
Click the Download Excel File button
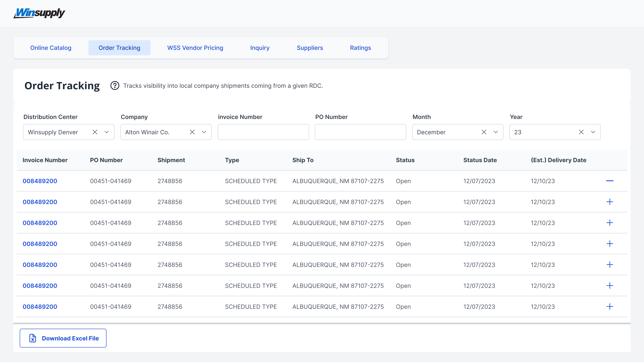[63, 338]
